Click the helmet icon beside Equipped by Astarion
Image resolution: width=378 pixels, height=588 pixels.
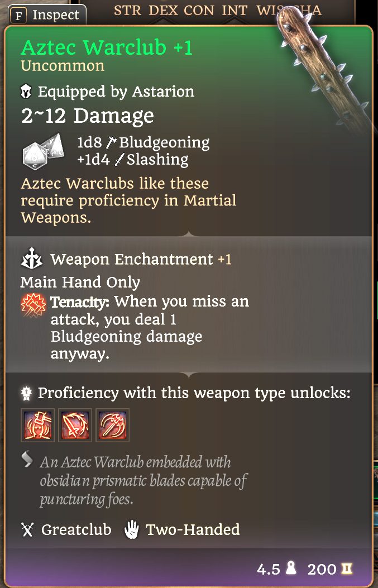click(26, 92)
